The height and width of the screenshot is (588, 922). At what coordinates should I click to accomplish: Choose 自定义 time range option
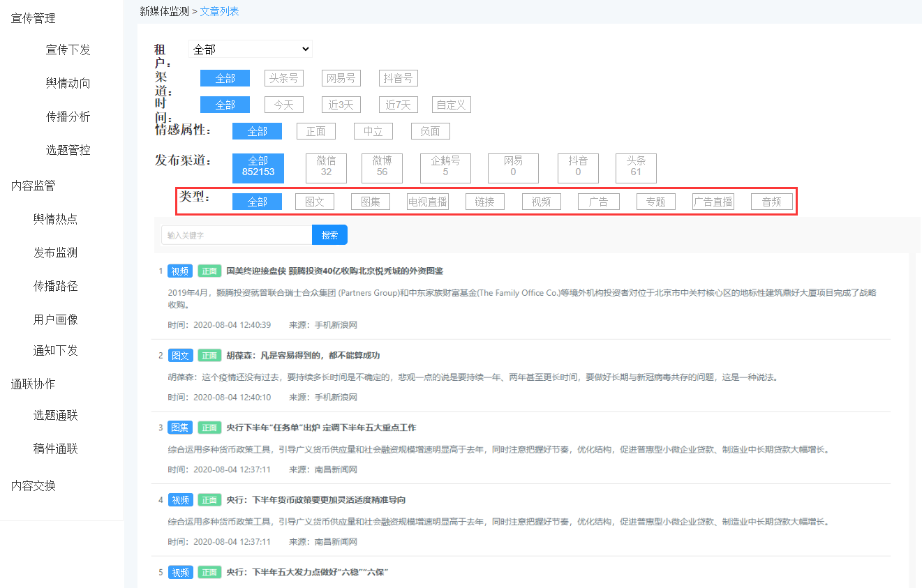452,105
